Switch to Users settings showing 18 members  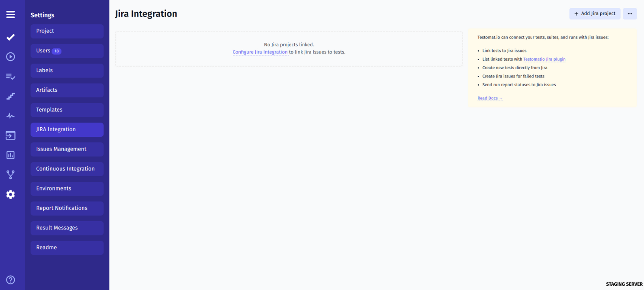67,51
